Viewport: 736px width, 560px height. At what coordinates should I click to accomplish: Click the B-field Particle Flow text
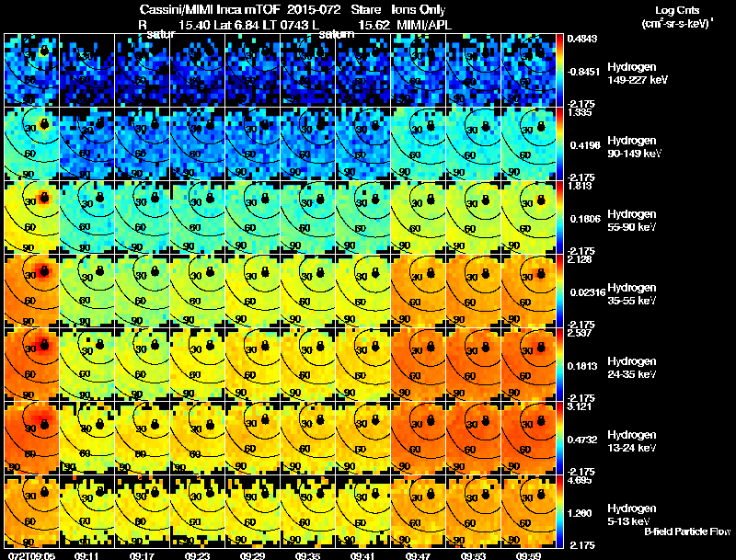click(687, 531)
